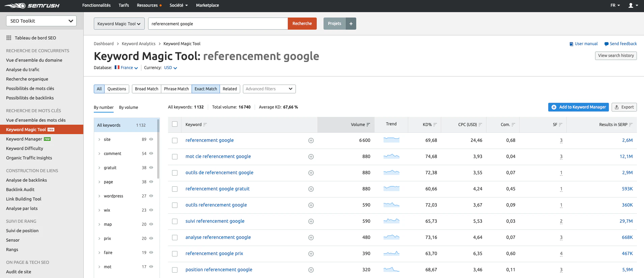Sort by SF column sort icon

(561, 125)
